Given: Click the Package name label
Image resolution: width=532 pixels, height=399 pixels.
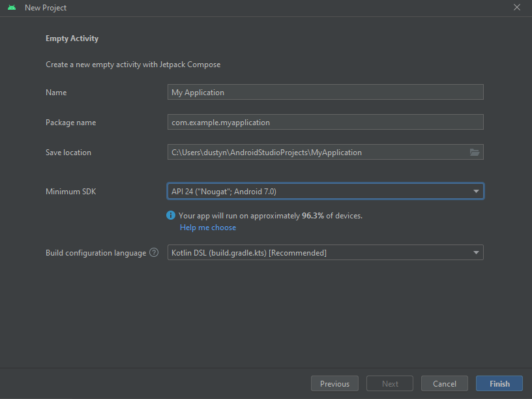Looking at the screenshot, I should (70, 123).
